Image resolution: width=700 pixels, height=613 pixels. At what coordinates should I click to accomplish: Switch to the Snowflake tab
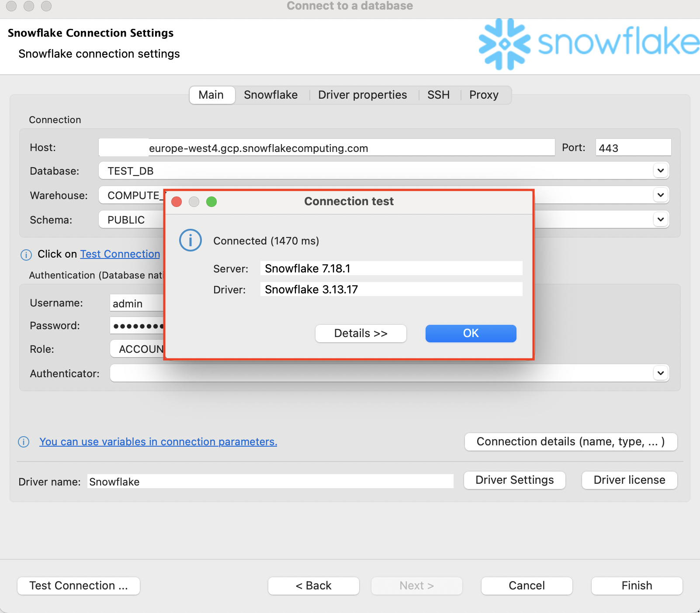tap(271, 95)
